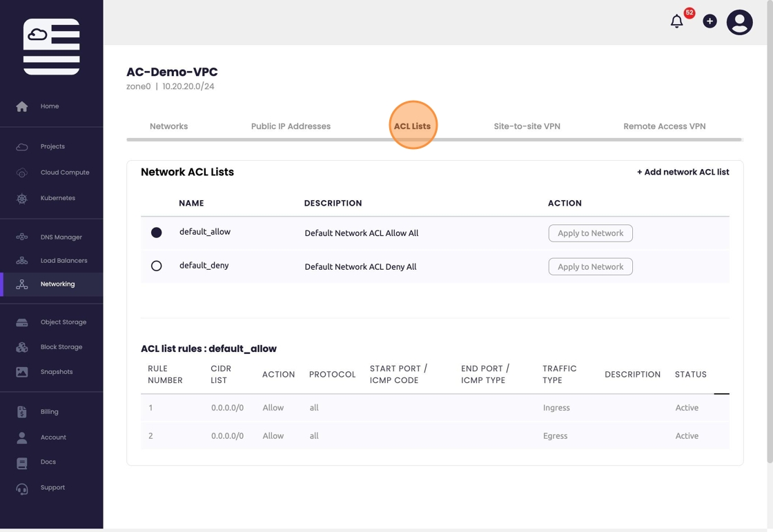
Task: Select the default_deny radio button
Action: point(157,266)
